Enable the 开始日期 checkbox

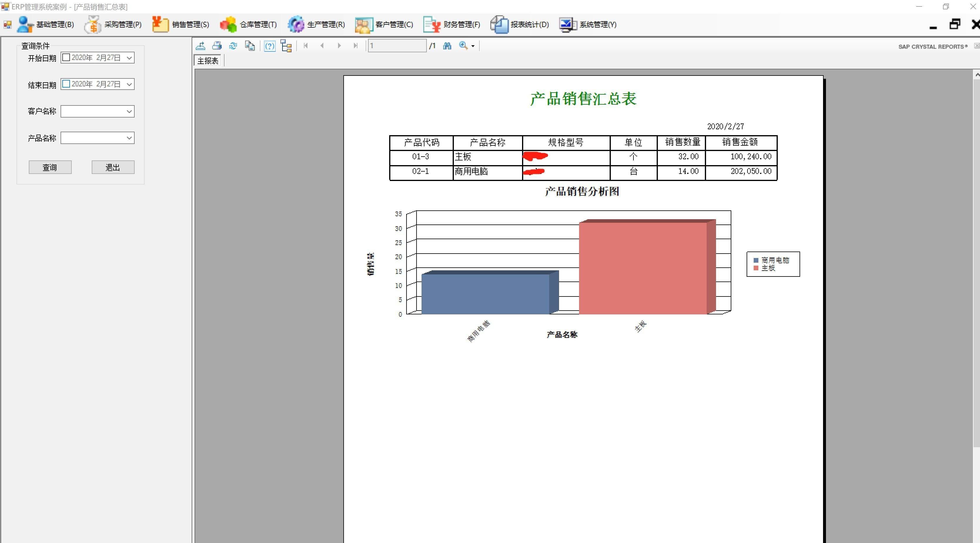click(66, 58)
